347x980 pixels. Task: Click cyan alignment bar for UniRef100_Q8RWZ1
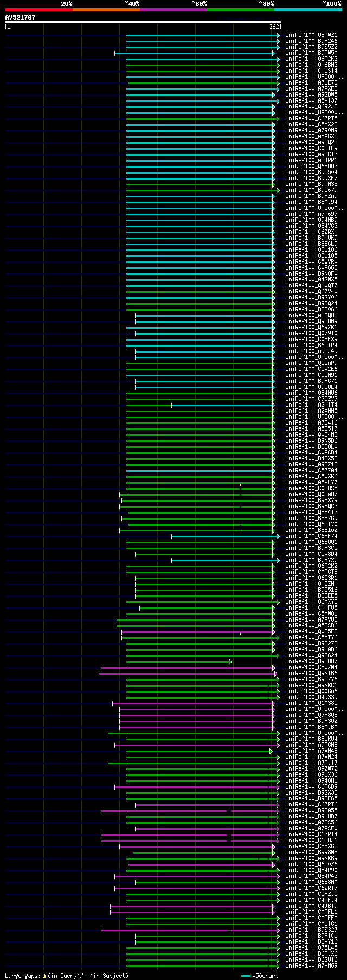(x=202, y=35)
